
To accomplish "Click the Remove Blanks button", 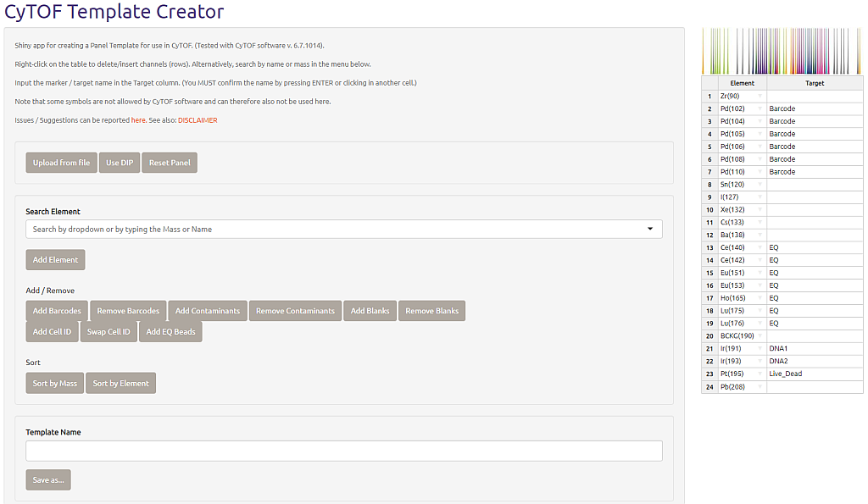I will coord(431,311).
